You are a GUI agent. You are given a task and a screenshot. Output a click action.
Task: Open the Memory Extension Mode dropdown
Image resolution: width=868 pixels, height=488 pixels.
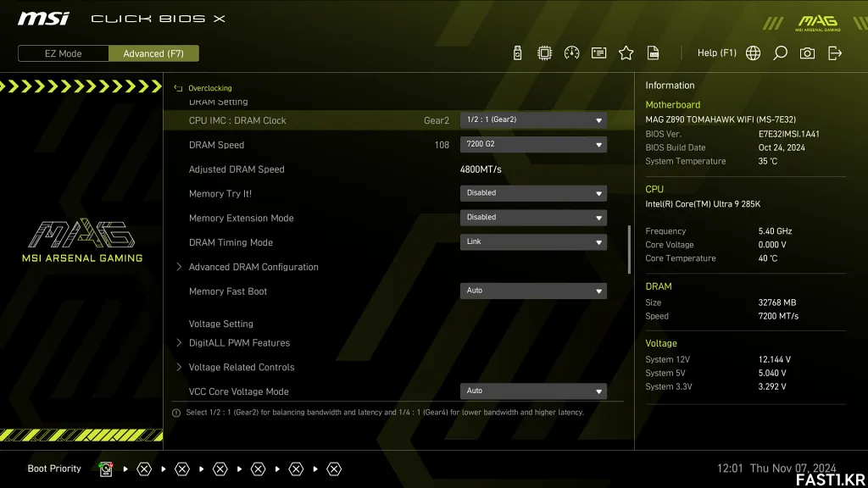(533, 218)
